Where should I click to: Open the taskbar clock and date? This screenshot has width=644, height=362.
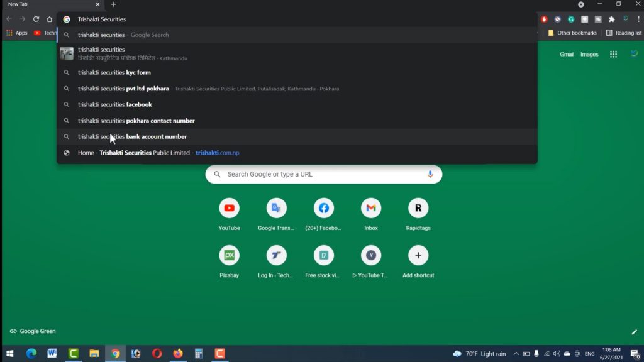point(611,353)
